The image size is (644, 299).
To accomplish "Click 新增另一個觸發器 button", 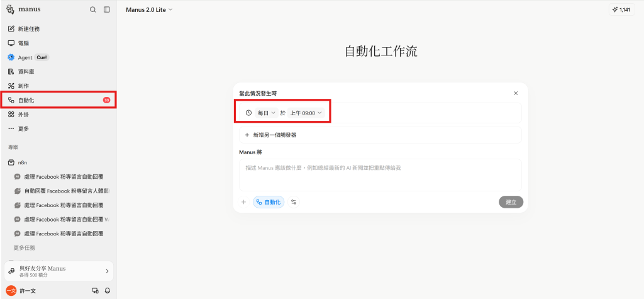I will point(380,135).
